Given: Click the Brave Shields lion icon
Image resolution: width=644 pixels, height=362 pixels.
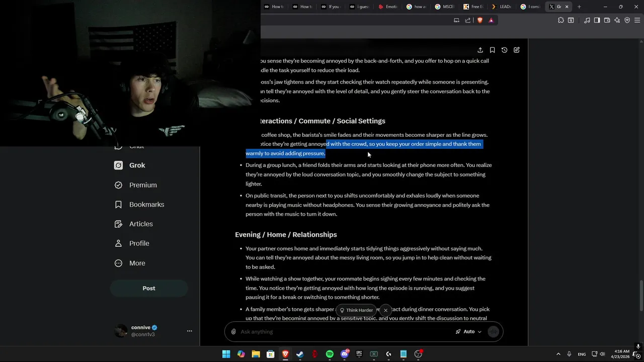Looking at the screenshot, I should coord(480,20).
